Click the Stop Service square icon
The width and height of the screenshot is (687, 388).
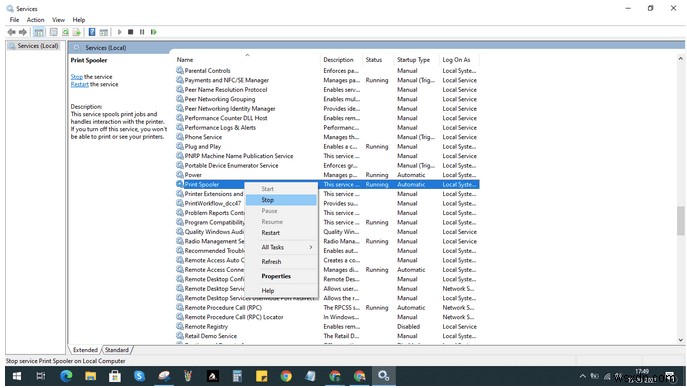[131, 32]
